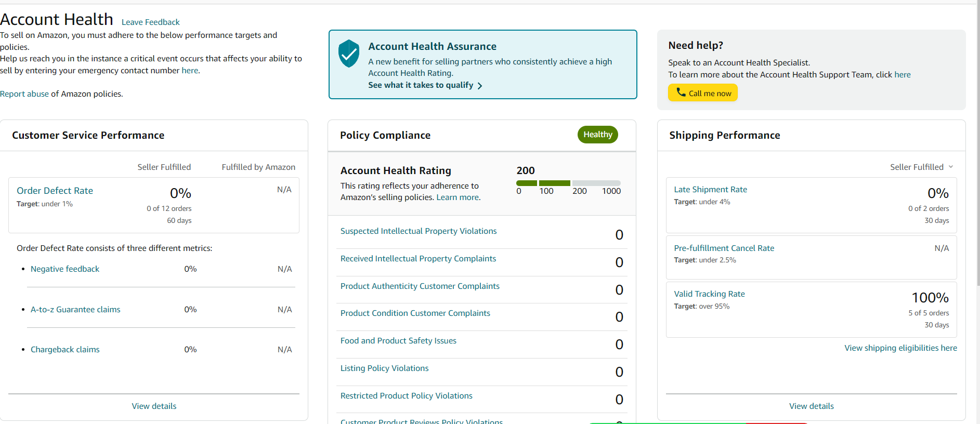Open Pre-fulfillment Cancel Rate link
980x424 pixels.
[x=724, y=248]
